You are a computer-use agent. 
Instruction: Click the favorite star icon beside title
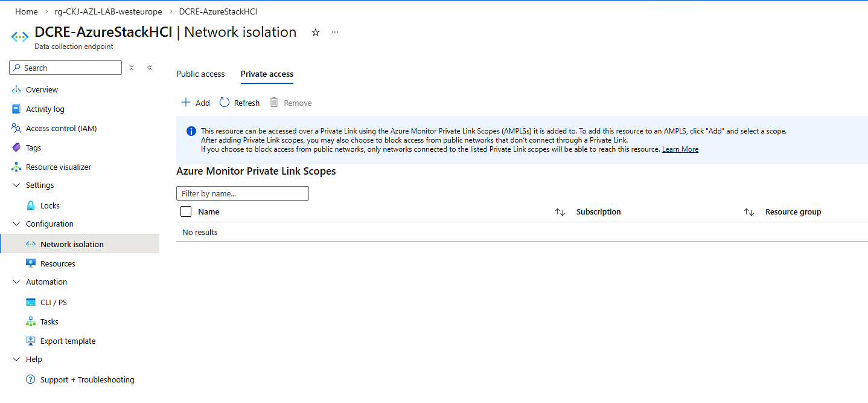pyautogui.click(x=315, y=33)
